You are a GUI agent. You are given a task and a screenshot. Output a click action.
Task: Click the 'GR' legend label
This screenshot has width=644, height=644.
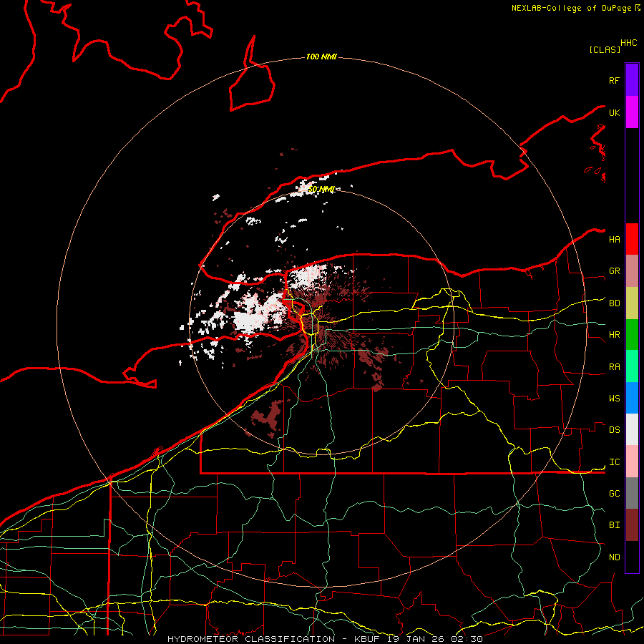[x=614, y=271]
